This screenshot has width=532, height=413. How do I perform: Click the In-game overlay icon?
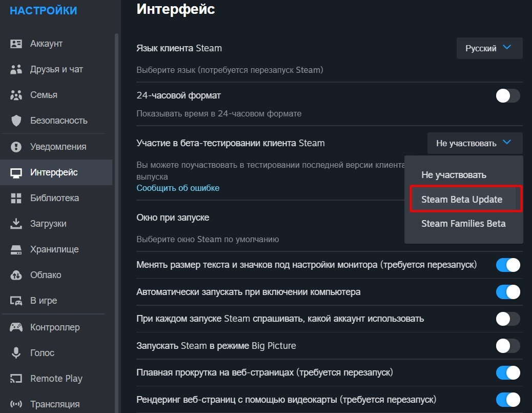(16, 301)
